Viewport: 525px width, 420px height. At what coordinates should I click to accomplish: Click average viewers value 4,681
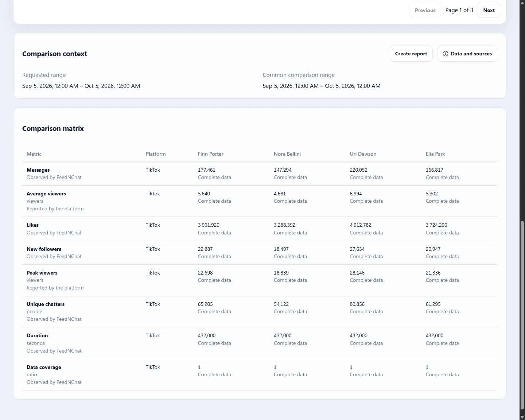click(280, 194)
